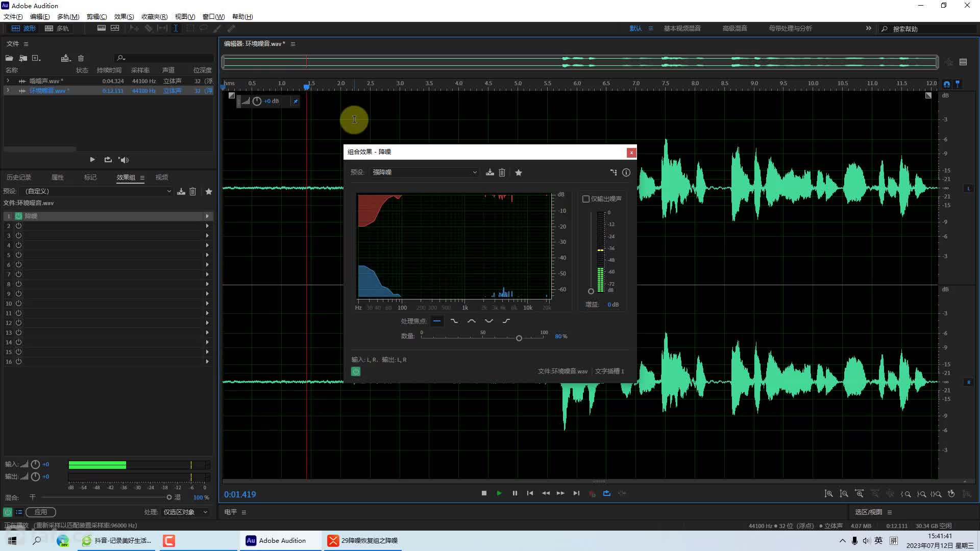Switch to 历史记录 tab
Image resolution: width=980 pixels, height=551 pixels.
tap(19, 178)
